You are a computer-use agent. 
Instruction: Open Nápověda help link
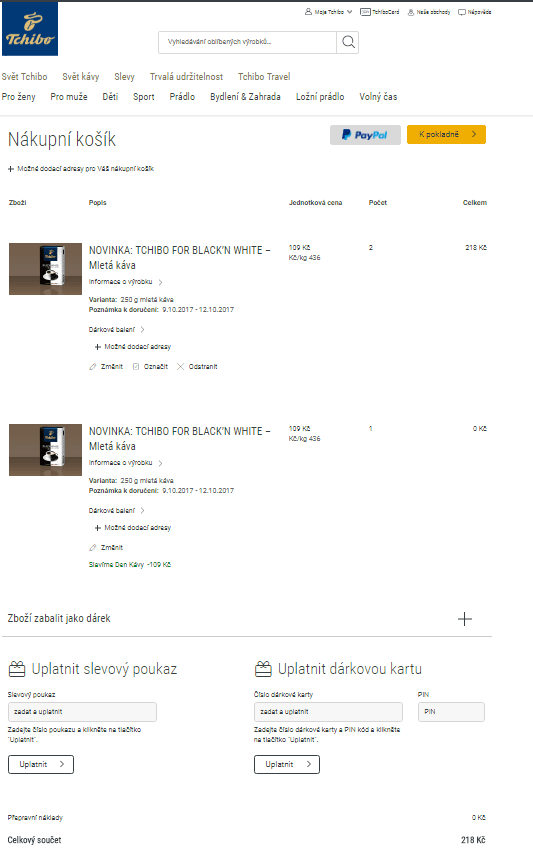[475, 12]
